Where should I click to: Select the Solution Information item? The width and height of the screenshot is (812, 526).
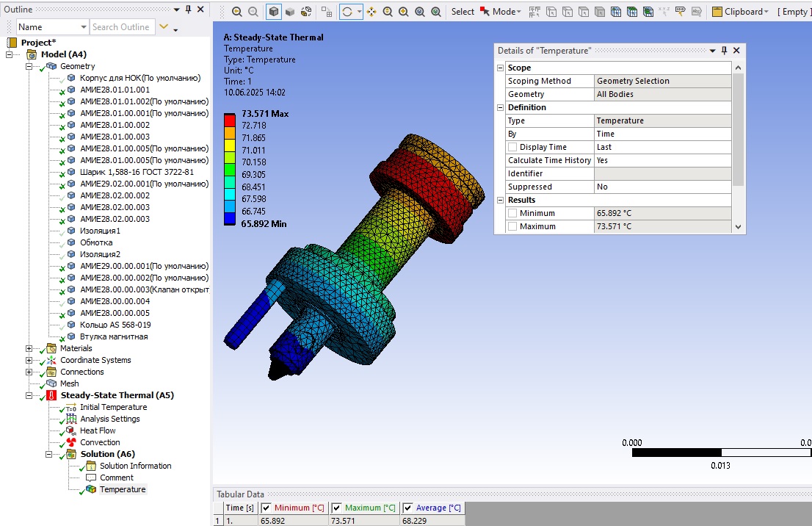136,466
